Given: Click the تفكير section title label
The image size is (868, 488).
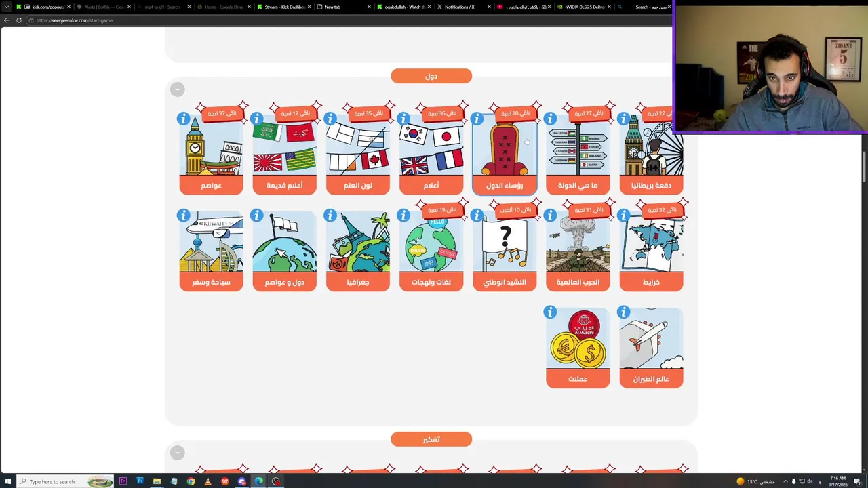Looking at the screenshot, I should coord(431,439).
